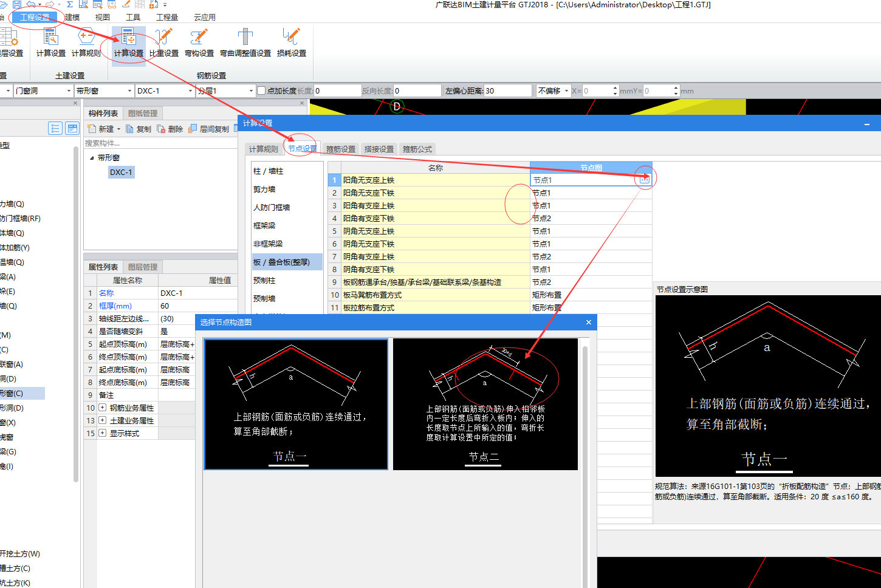The height and width of the screenshot is (588, 881).
Task: Open 视图 ribbon tab
Action: coord(103,17)
